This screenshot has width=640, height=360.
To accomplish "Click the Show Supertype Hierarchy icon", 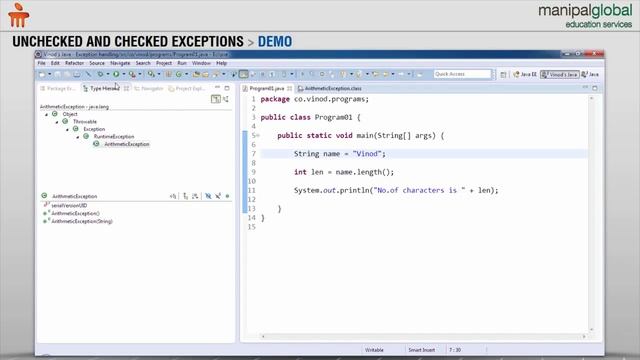I will click(x=226, y=99).
